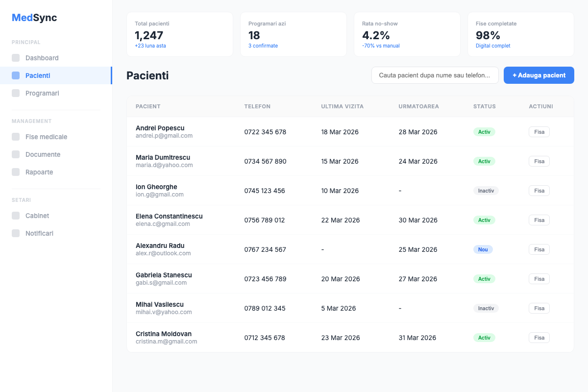This screenshot has height=392, width=588.
Task: Click the Rapoarte sidebar icon
Action: coord(16,172)
